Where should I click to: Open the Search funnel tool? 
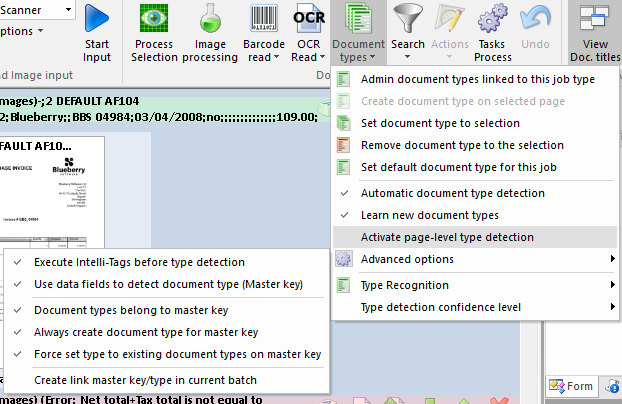407,21
